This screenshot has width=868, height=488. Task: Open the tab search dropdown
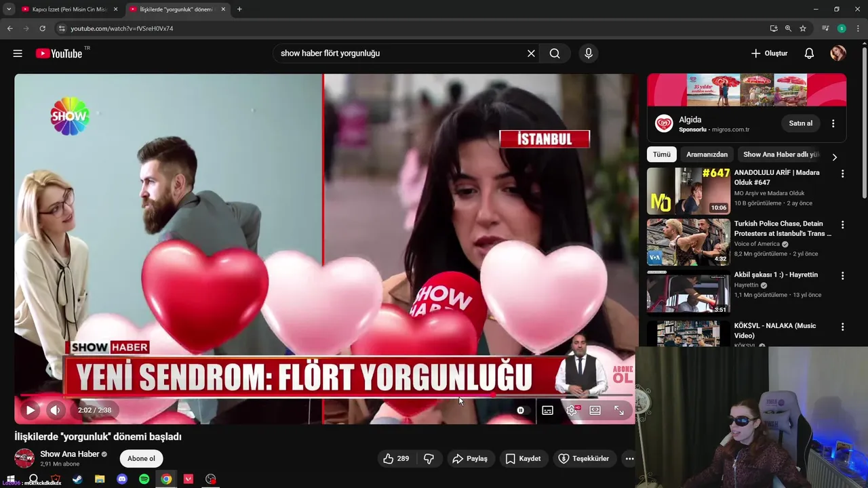tap(9, 9)
